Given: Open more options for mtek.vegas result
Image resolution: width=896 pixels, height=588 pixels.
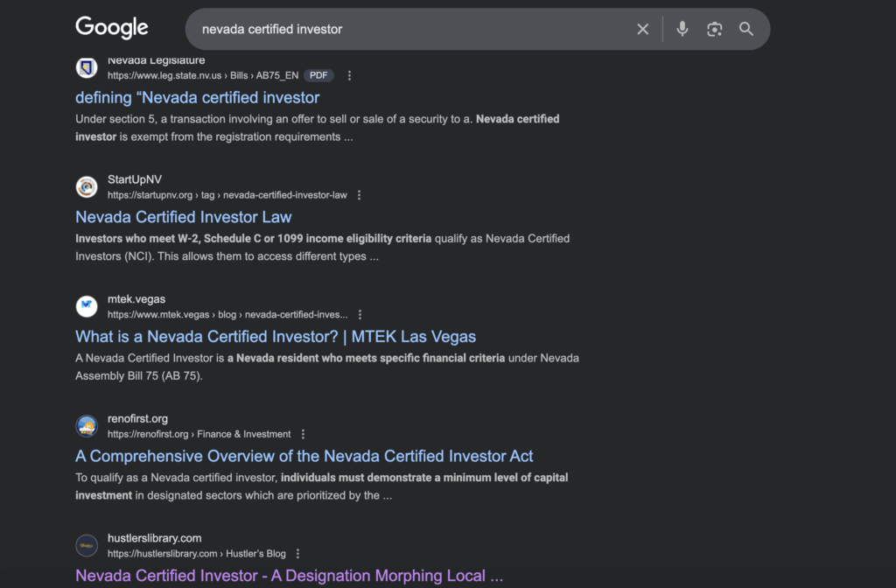Looking at the screenshot, I should click(360, 315).
